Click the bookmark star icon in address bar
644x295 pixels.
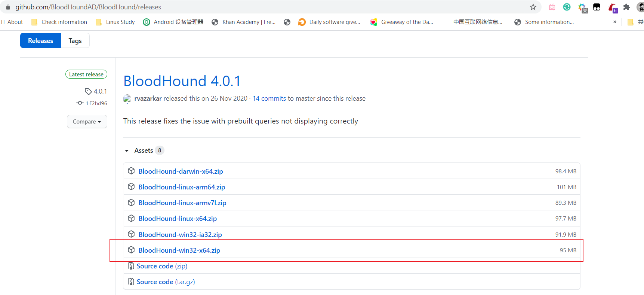[533, 7]
